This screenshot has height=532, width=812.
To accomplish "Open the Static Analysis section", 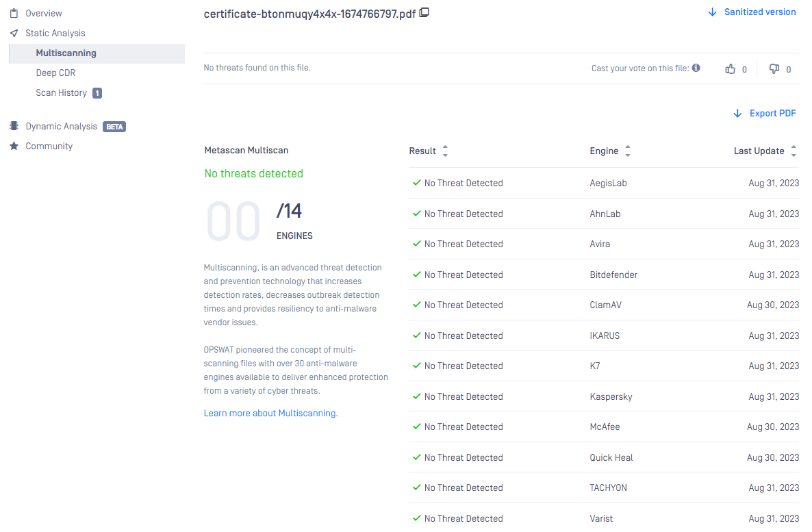I will pos(55,33).
